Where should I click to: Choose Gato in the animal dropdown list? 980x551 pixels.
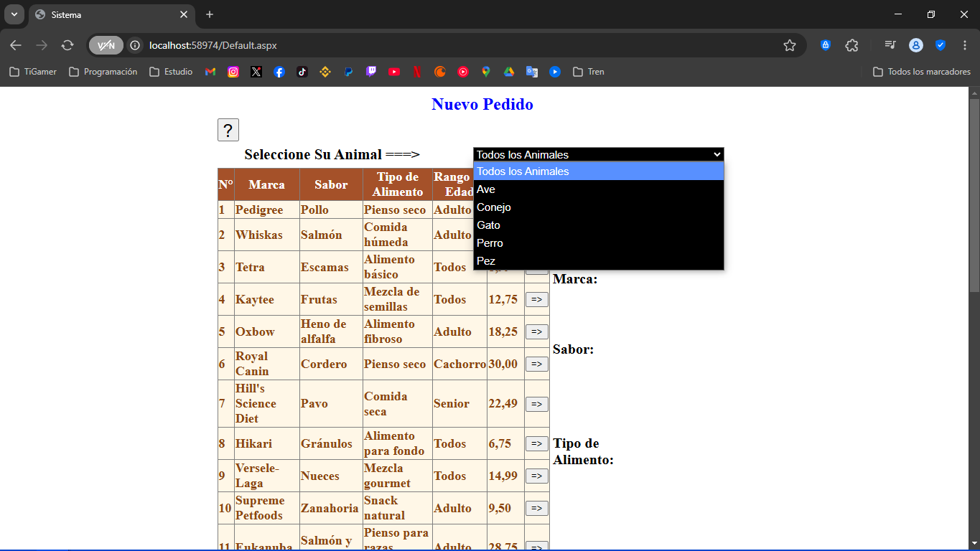[599, 225]
